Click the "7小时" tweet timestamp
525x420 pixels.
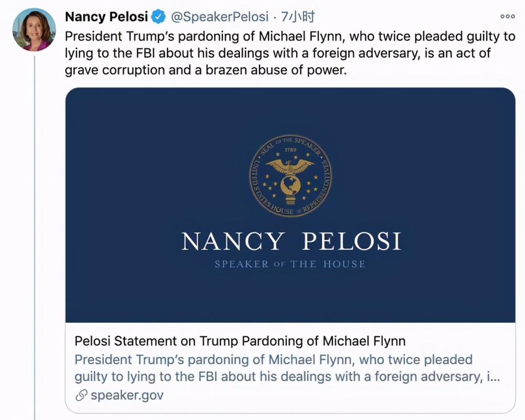[x=298, y=17]
